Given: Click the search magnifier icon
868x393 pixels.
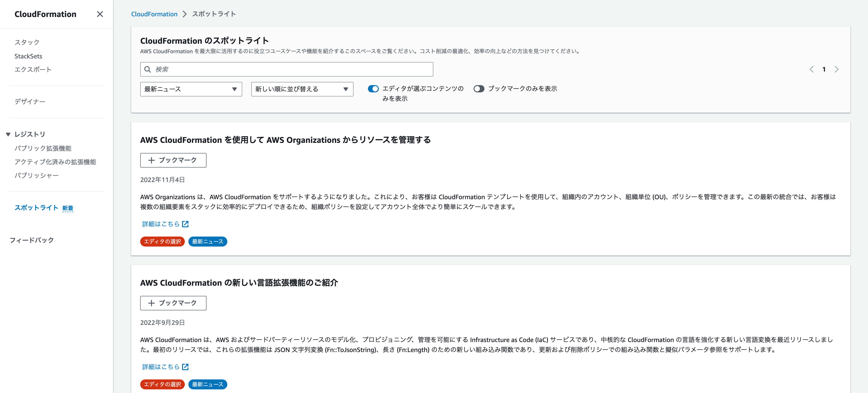Looking at the screenshot, I should tap(148, 69).
